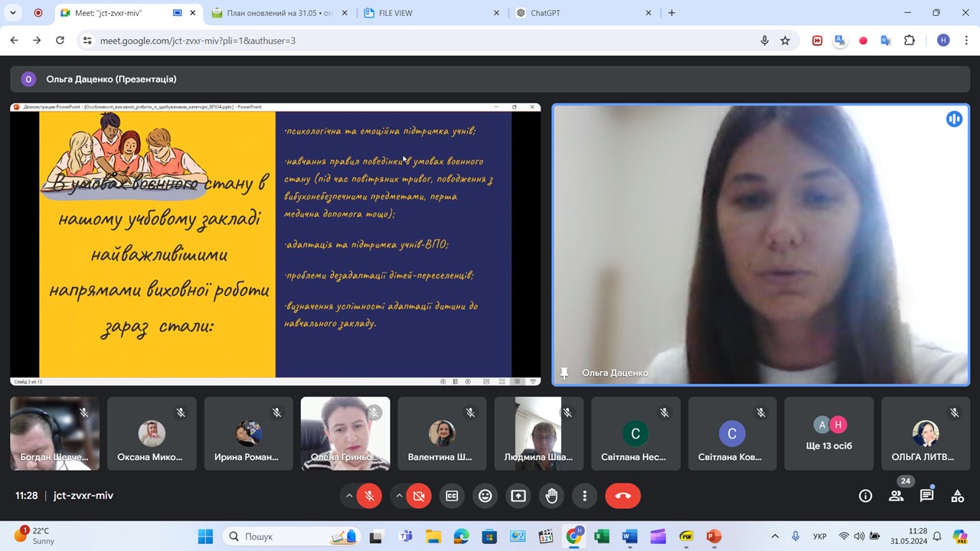Click the Windows Start button
This screenshot has height=551, width=980.
[205, 536]
